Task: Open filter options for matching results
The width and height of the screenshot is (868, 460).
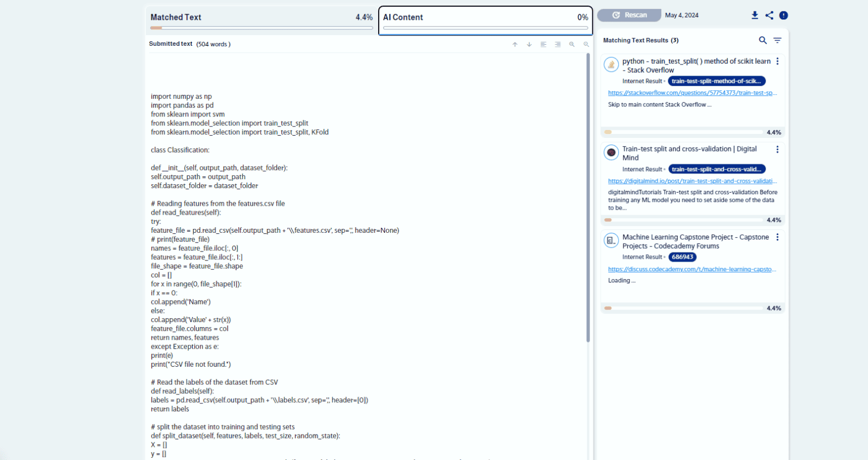Action: (x=778, y=40)
